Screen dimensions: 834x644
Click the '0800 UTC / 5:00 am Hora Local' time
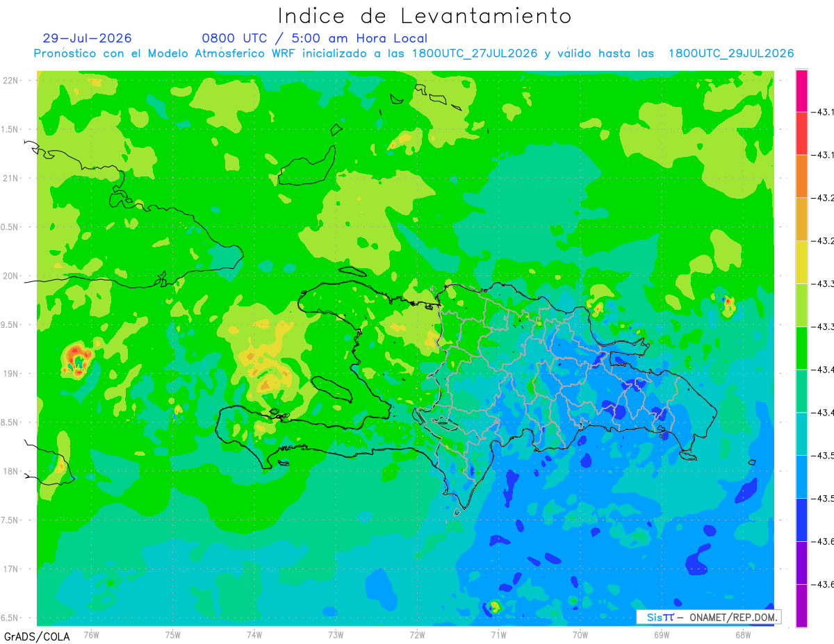[x=315, y=38]
